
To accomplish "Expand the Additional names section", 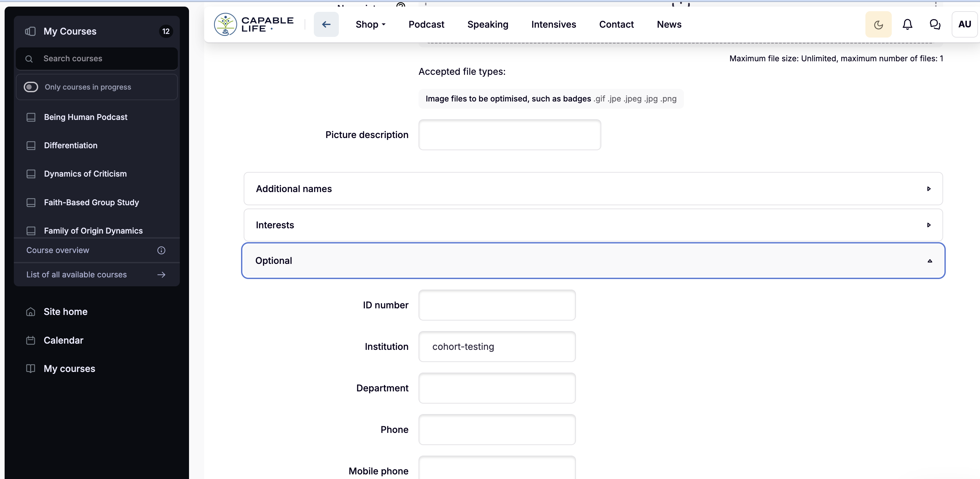I will [593, 189].
